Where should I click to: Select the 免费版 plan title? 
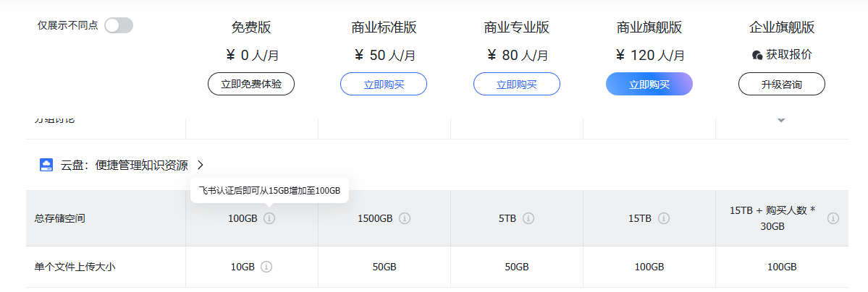(251, 28)
